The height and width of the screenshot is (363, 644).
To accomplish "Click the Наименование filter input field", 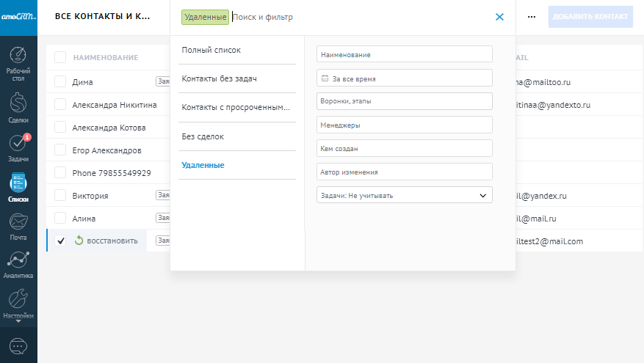I will pos(404,54).
